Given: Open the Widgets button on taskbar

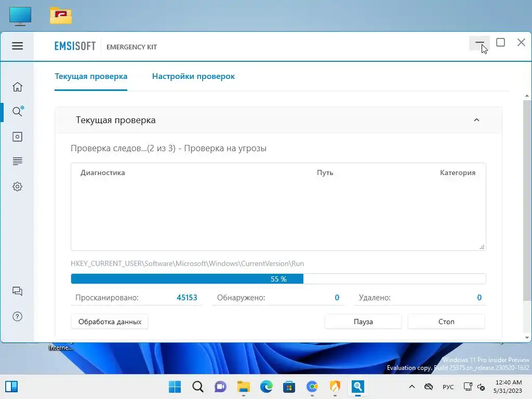Looking at the screenshot, I should coord(11,387).
